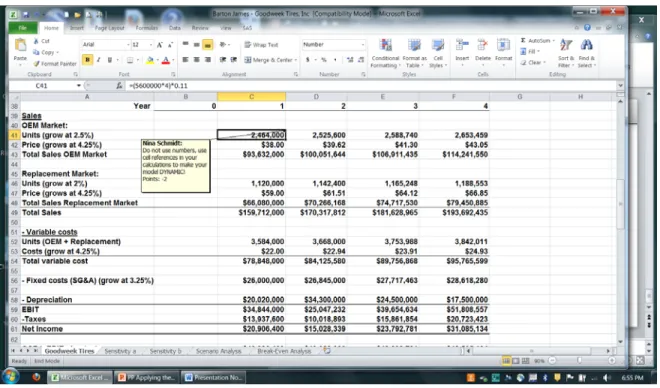Expand the formula bar chevron
660x388 pixels.
pyautogui.click(x=620, y=85)
